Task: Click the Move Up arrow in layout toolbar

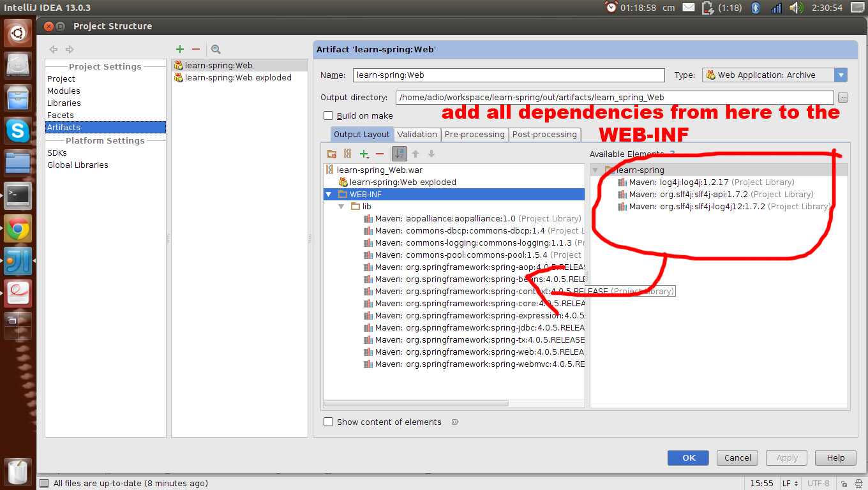Action: (x=415, y=154)
